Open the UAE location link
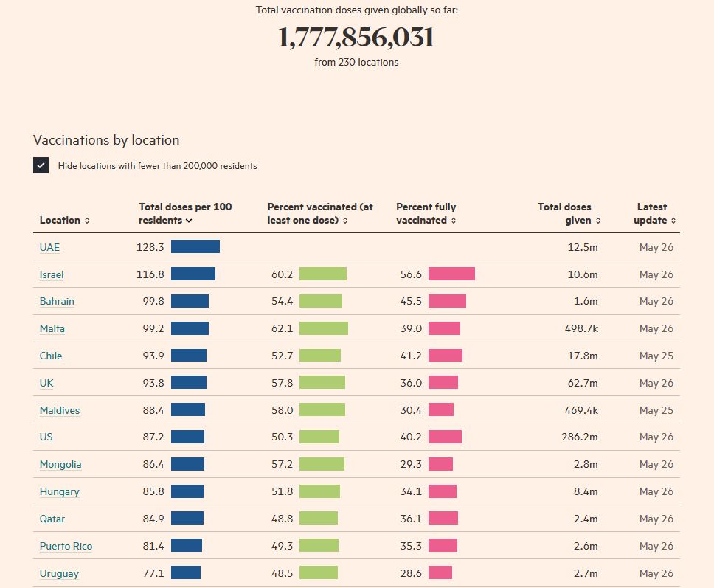This screenshot has width=714, height=588. pyautogui.click(x=49, y=248)
